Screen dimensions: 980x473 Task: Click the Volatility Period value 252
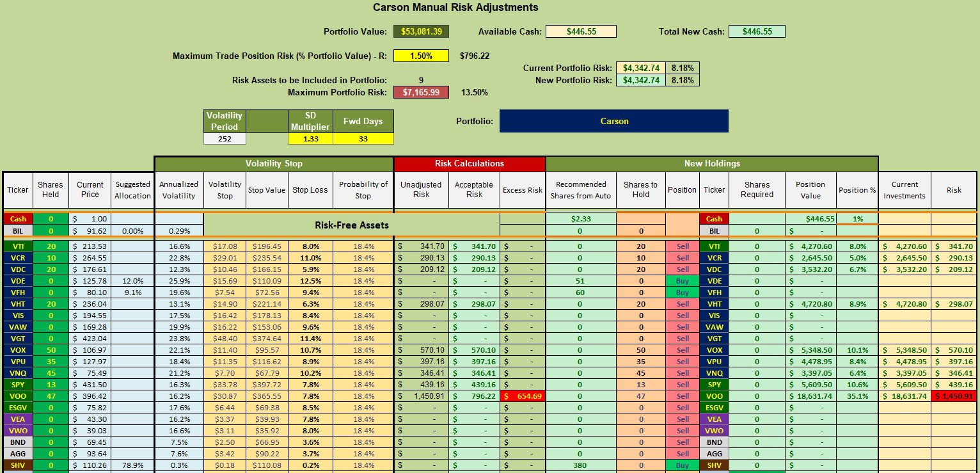coord(225,139)
